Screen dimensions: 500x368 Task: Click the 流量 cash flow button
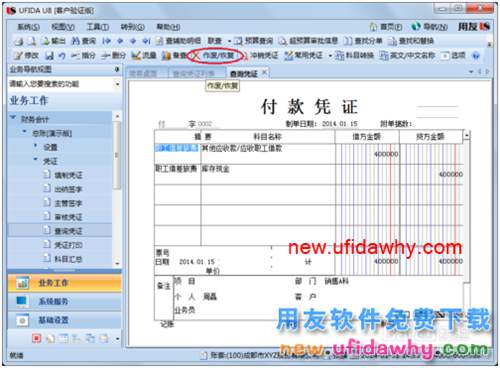pyautogui.click(x=144, y=55)
